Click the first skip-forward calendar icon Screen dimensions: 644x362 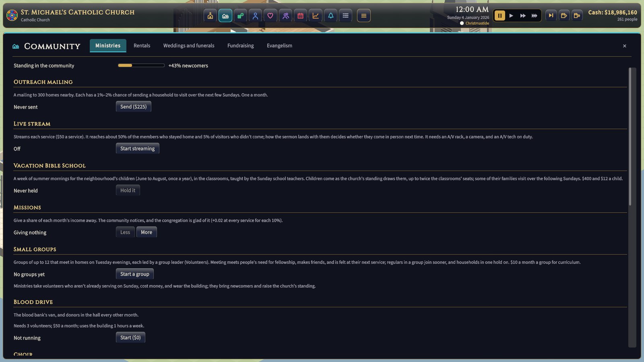(564, 16)
